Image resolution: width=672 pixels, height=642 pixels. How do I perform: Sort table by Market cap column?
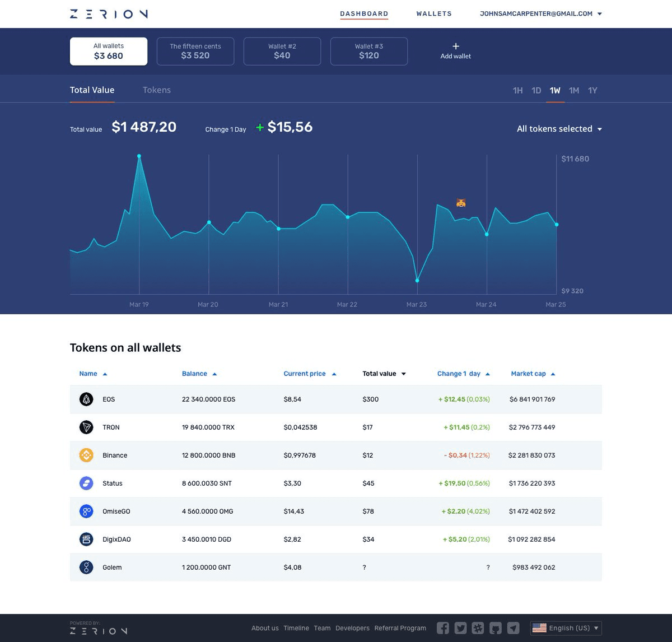533,374
